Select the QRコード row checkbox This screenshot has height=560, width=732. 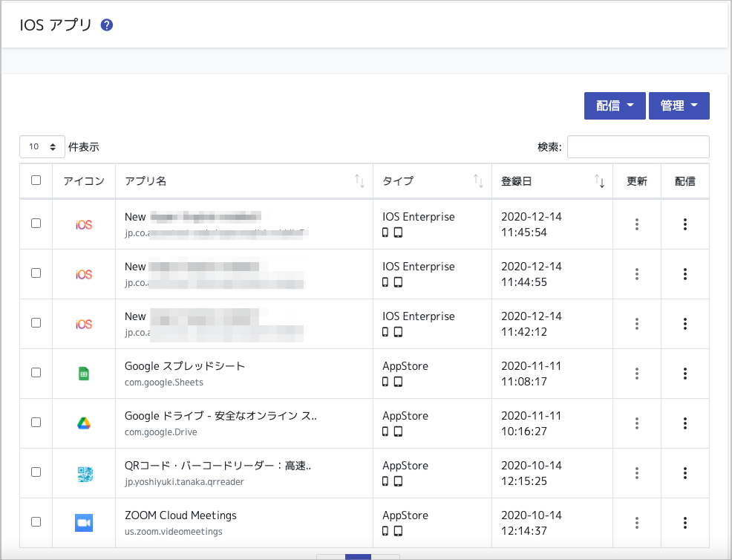(x=36, y=472)
